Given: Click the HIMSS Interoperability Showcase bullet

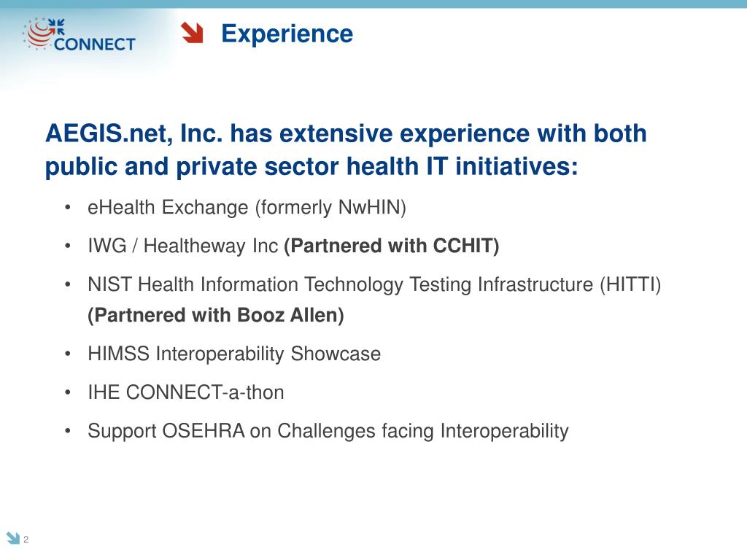Looking at the screenshot, I should tap(234, 354).
